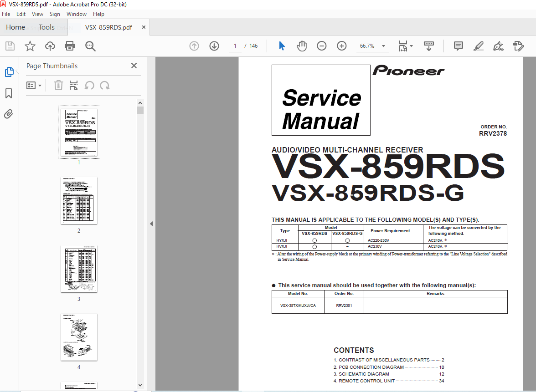Viewport: 536px width, 392px height.
Task: Select page 4 thumbnail
Action: [x=79, y=337]
